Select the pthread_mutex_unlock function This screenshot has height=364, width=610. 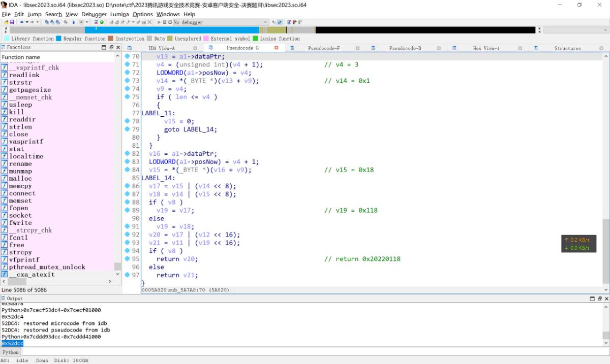coord(47,267)
